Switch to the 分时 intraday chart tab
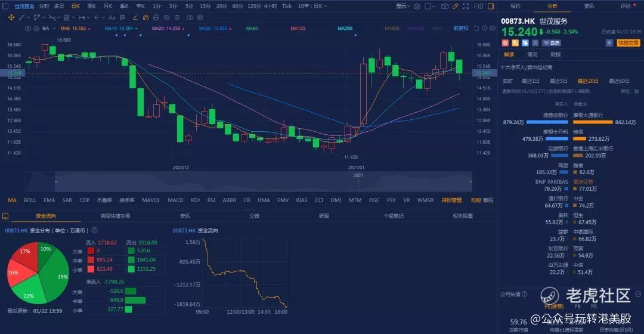This screenshot has height=334, width=644. [x=44, y=6]
